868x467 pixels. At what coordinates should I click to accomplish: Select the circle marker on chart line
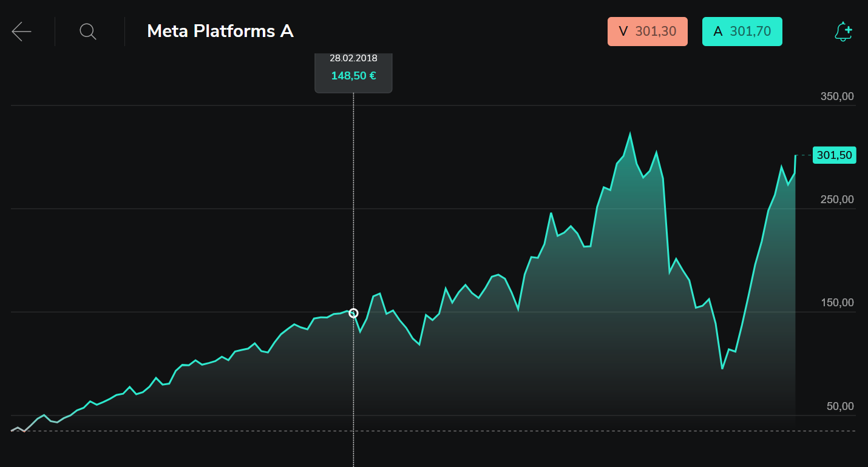pyautogui.click(x=353, y=313)
